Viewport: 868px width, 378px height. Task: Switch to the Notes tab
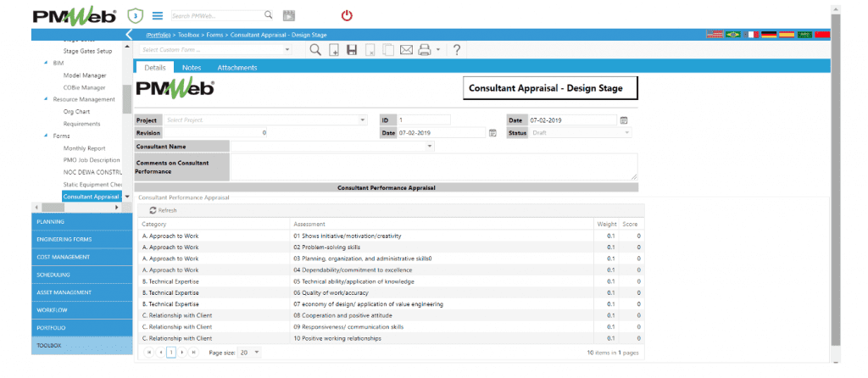click(192, 68)
